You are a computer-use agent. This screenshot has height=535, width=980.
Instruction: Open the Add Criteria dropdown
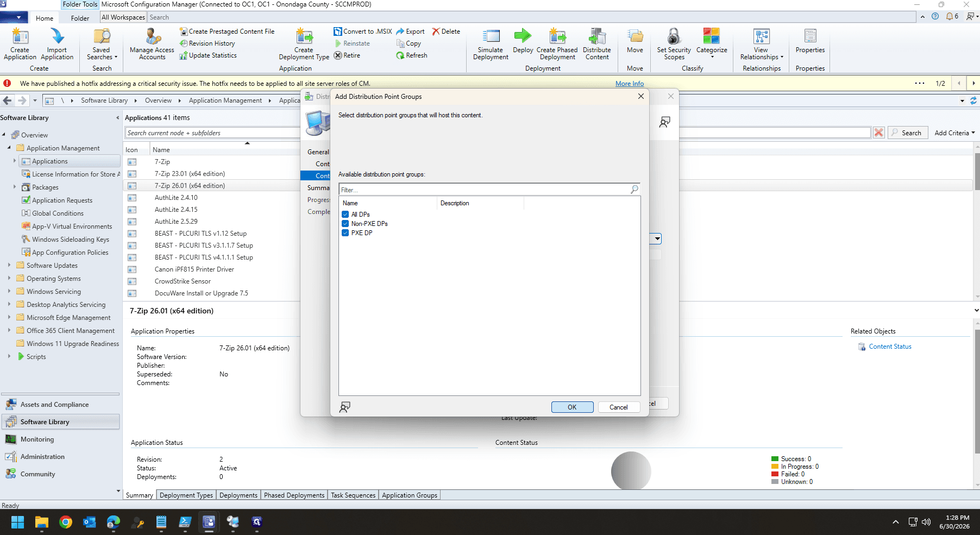pos(954,133)
